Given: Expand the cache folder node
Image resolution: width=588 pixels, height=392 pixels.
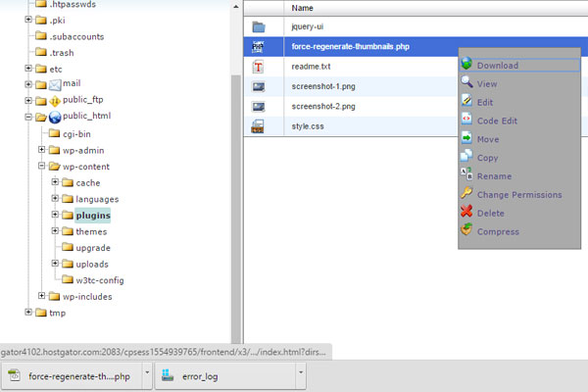Looking at the screenshot, I should coord(55,181).
